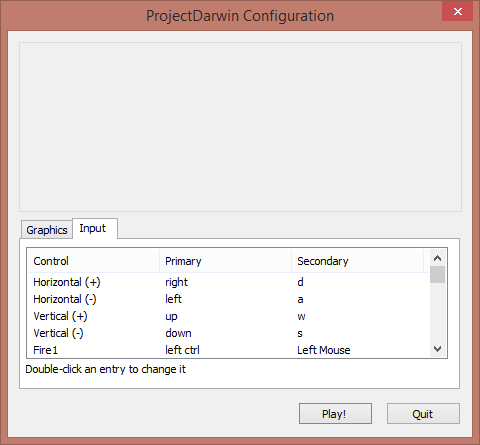
Task: Click the input list scrollbar thumb
Action: 437,274
